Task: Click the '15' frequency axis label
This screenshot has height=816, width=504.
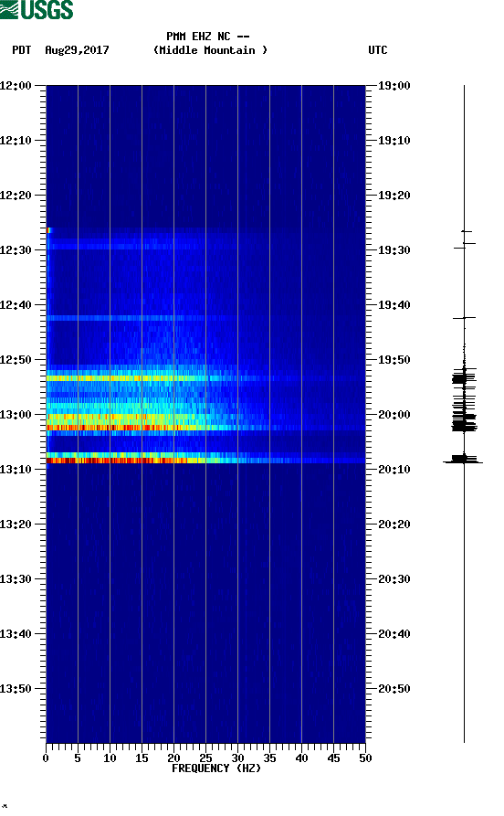Action: click(x=142, y=758)
